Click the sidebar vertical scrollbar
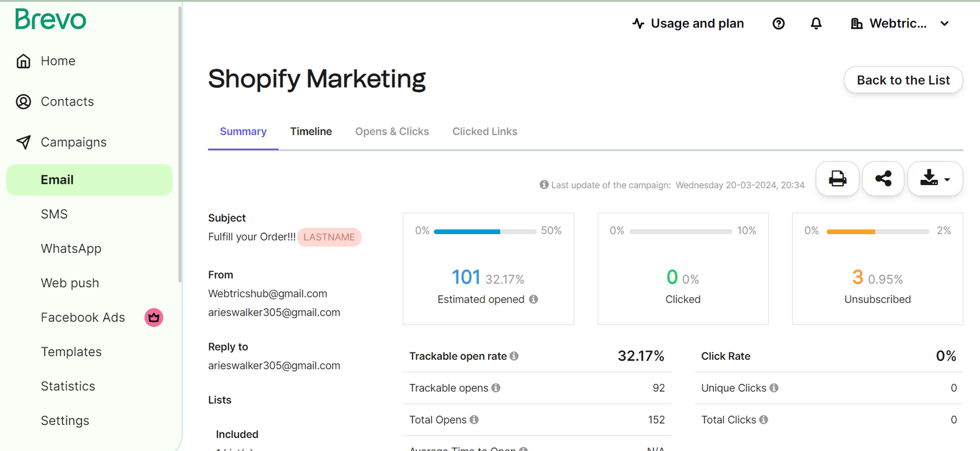The height and width of the screenshot is (451, 980). click(180, 143)
